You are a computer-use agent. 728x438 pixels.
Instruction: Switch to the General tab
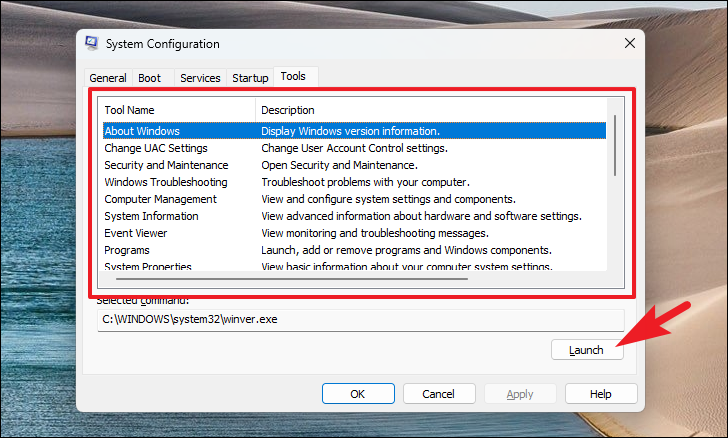(108, 78)
